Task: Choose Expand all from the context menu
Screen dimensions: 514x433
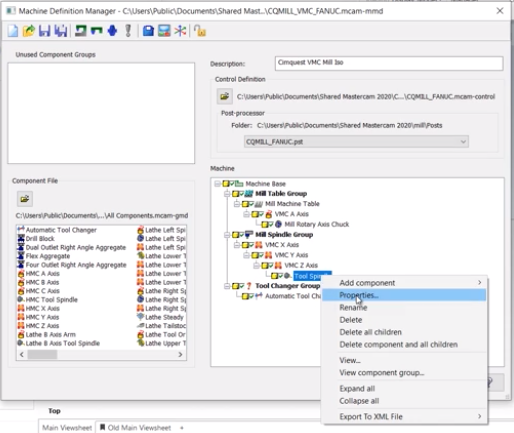Action: click(404, 388)
